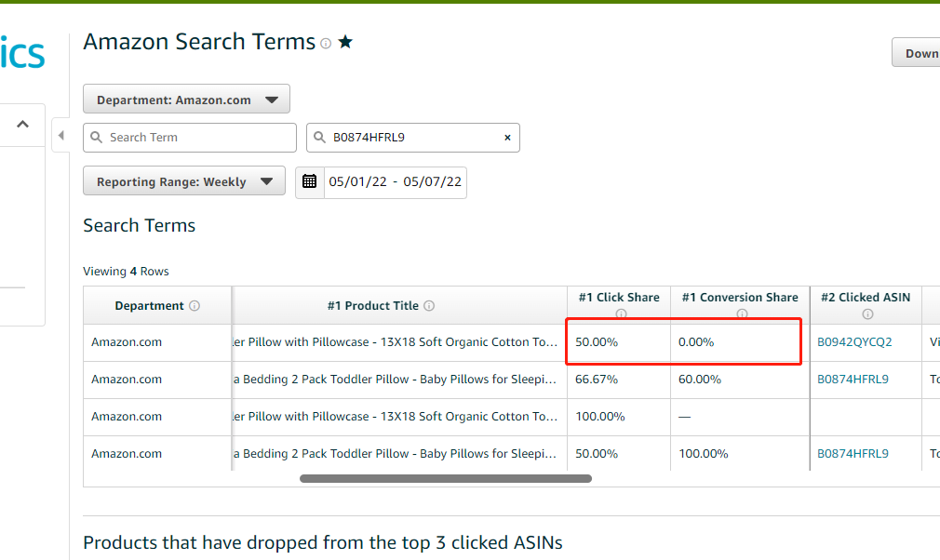
Task: Clear the B0874HFRL9 search with the x icon
Action: 507,138
